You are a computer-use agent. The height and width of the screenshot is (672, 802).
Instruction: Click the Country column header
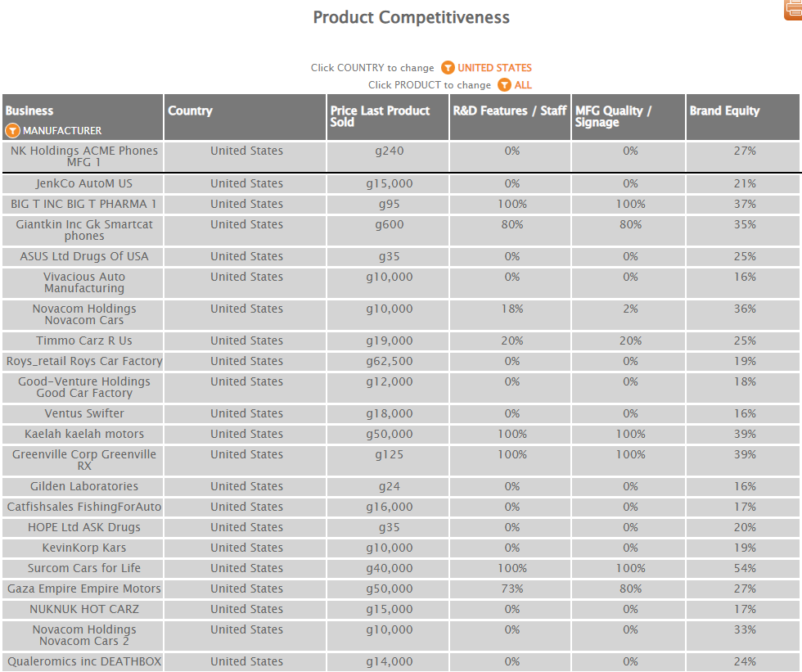190,111
